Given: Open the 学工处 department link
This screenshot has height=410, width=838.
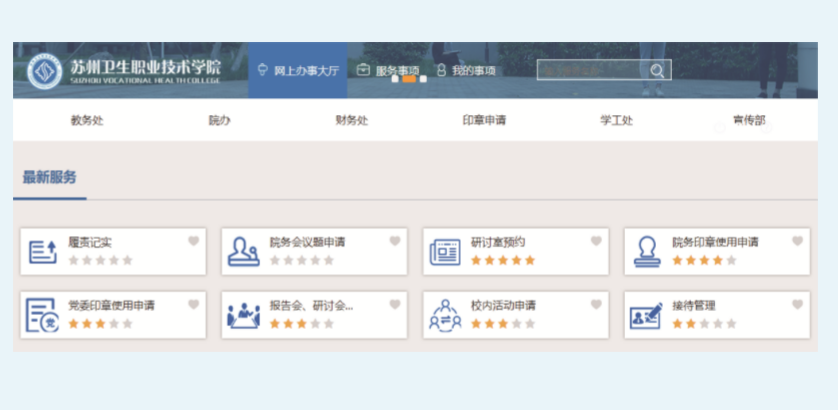Looking at the screenshot, I should pyautogui.click(x=617, y=120).
